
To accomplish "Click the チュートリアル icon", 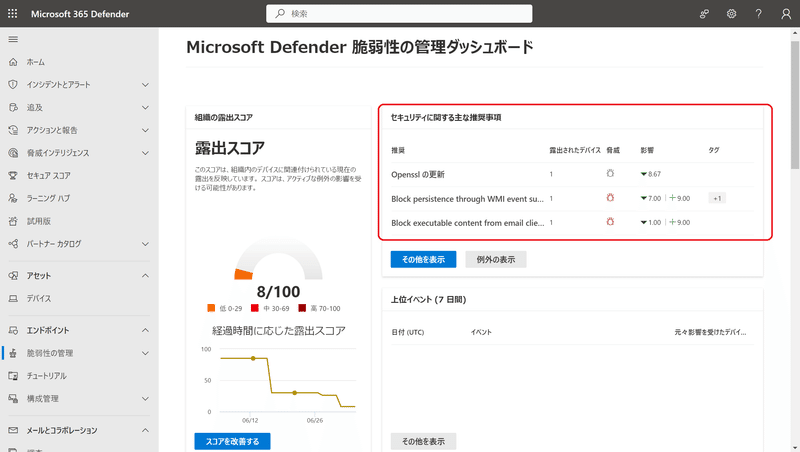I will tap(13, 376).
